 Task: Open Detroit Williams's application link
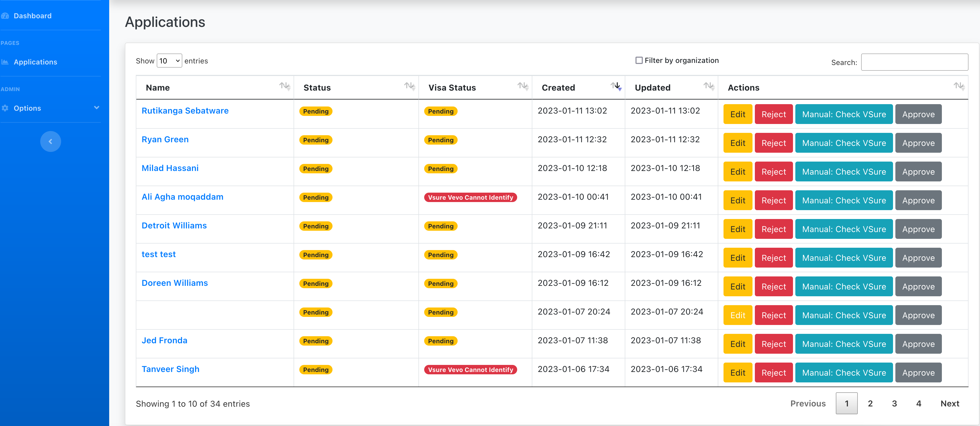(174, 226)
